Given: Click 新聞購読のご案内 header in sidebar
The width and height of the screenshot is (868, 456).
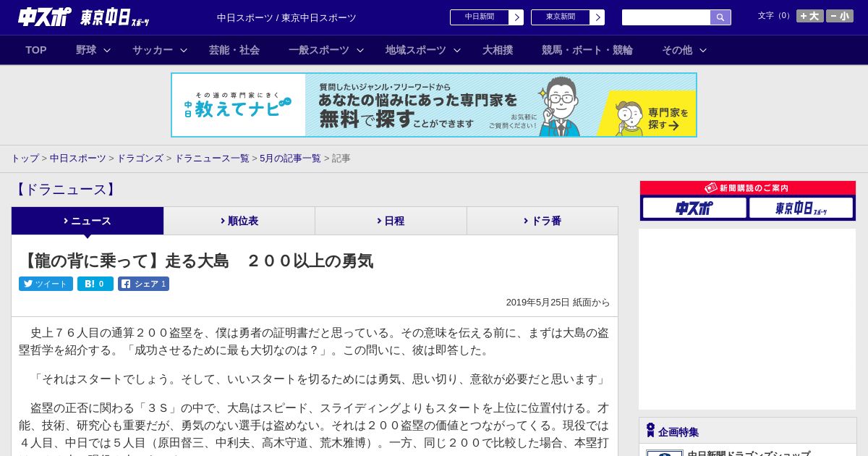Looking at the screenshot, I should click(x=748, y=188).
